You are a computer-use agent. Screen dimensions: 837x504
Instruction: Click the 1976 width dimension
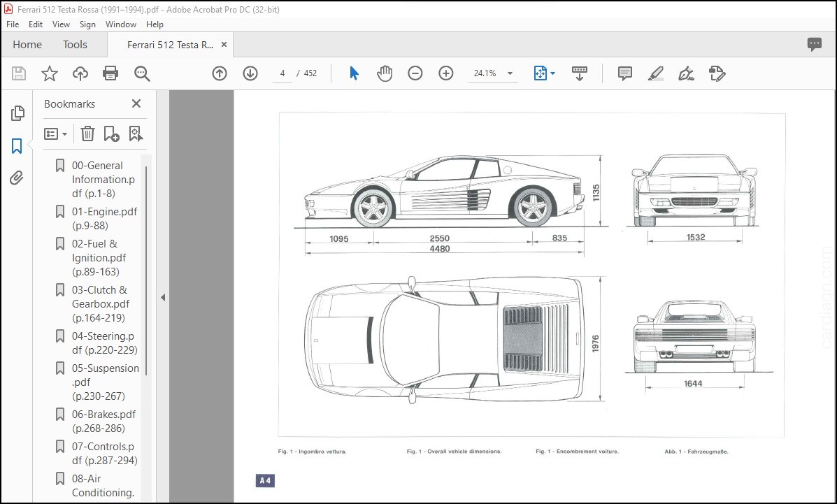point(596,343)
